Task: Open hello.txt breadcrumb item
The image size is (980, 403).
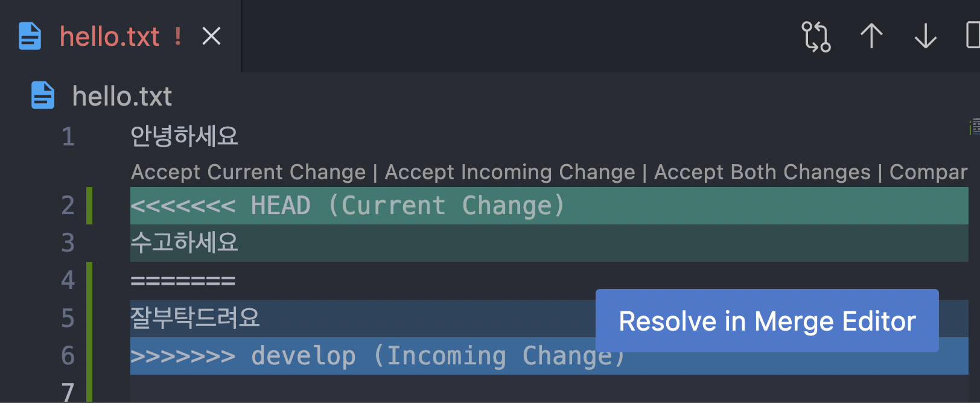Action: click(122, 97)
